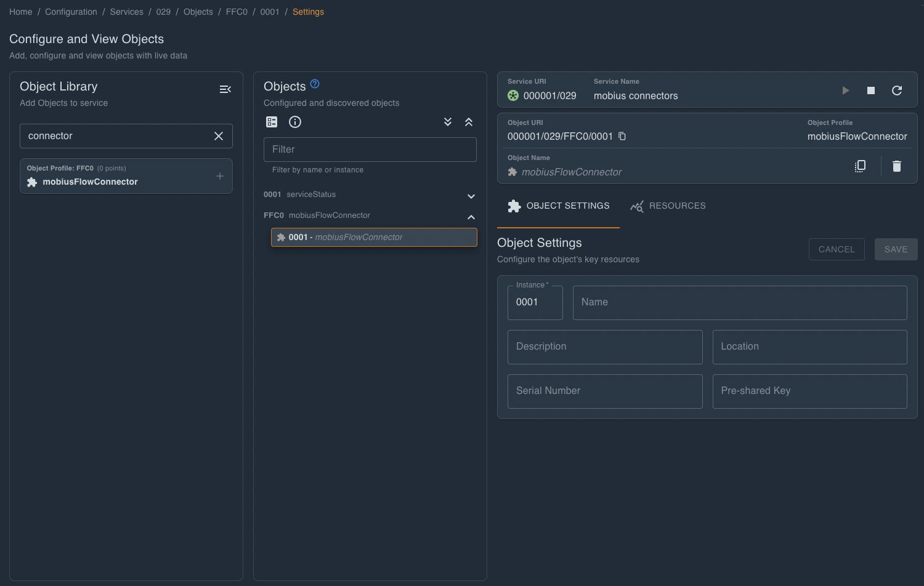924x586 pixels.
Task: Clear the connector search text
Action: (x=219, y=136)
